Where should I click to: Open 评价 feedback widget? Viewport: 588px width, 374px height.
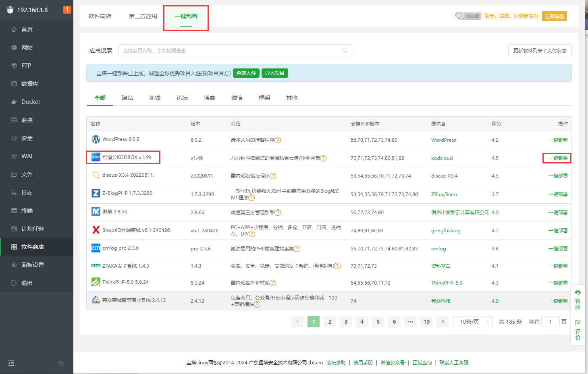coord(578,330)
